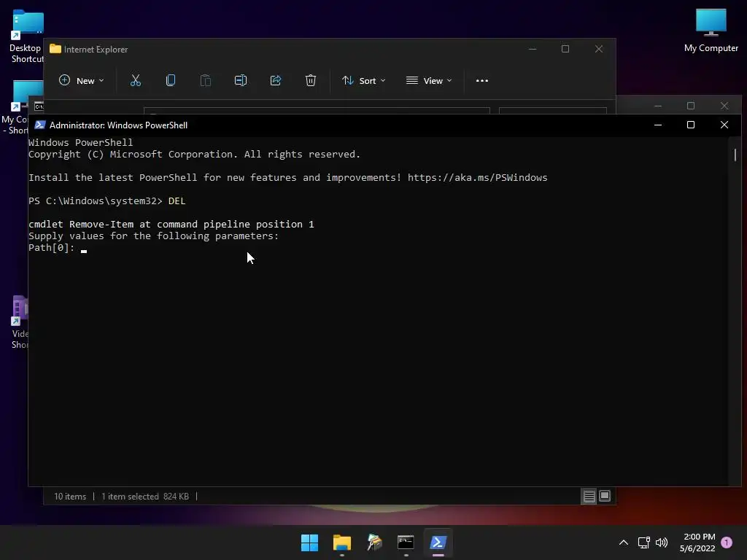Maximize the PowerShell window

(691, 125)
